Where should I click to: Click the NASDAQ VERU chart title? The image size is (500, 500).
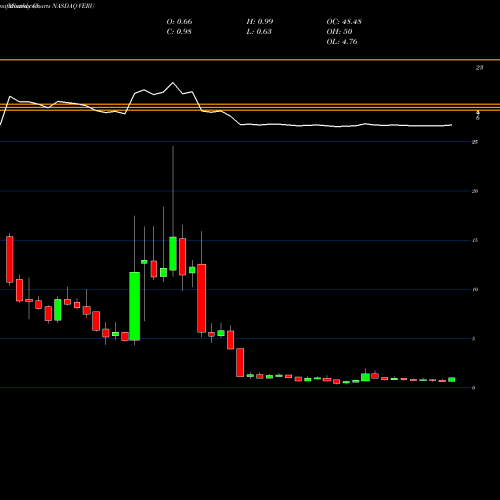click(x=73, y=6)
